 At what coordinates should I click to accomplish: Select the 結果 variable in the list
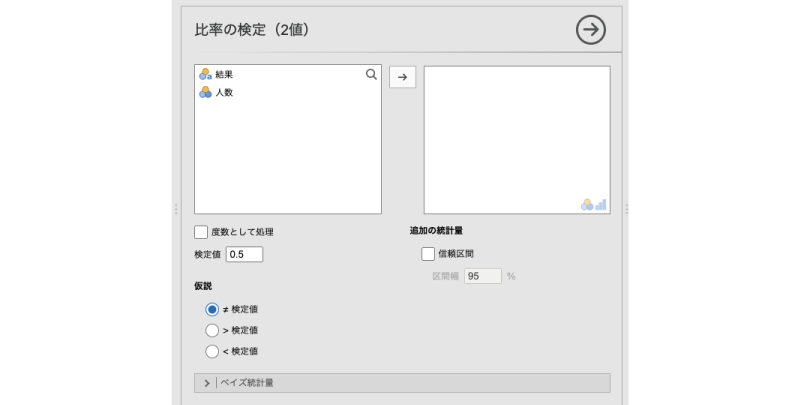click(x=224, y=74)
